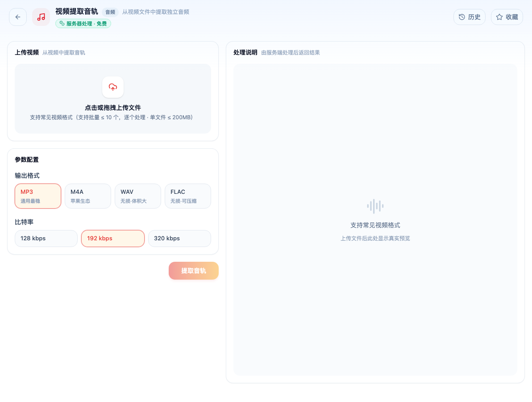Screen dimensions: 532x402
Task: Click the 提取音轨 extract button
Action: [x=193, y=271]
